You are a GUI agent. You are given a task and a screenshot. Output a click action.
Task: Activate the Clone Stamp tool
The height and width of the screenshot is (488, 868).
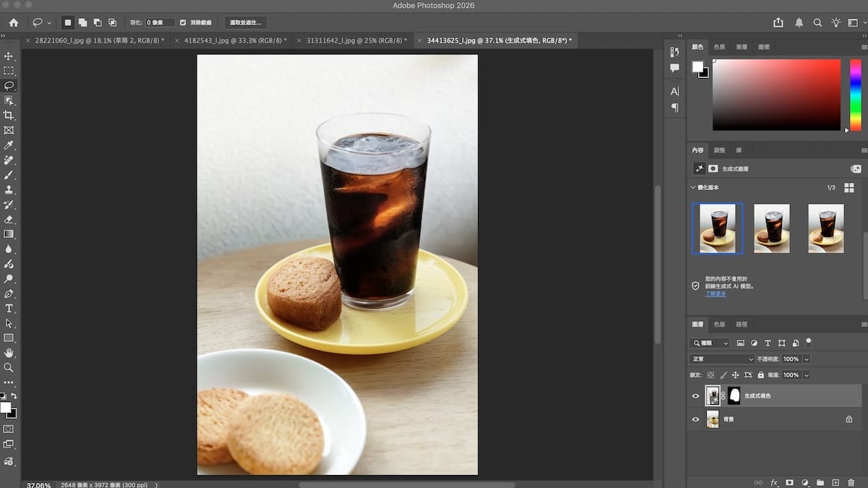9,189
